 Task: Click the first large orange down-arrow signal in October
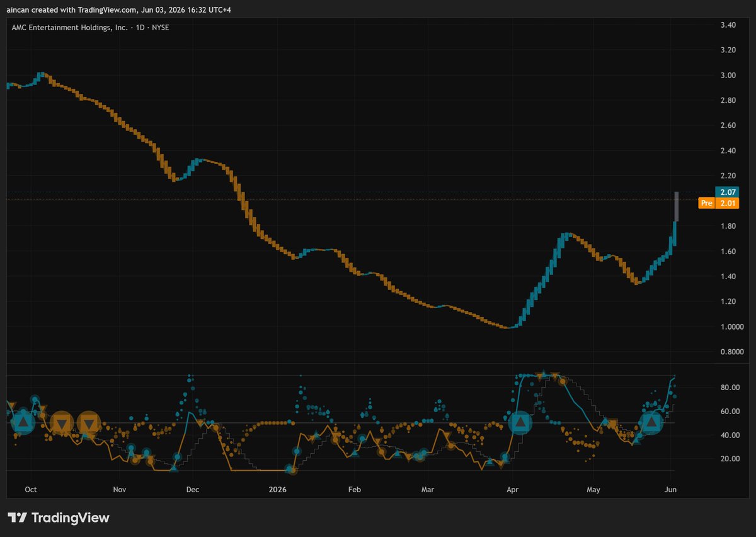coord(62,423)
